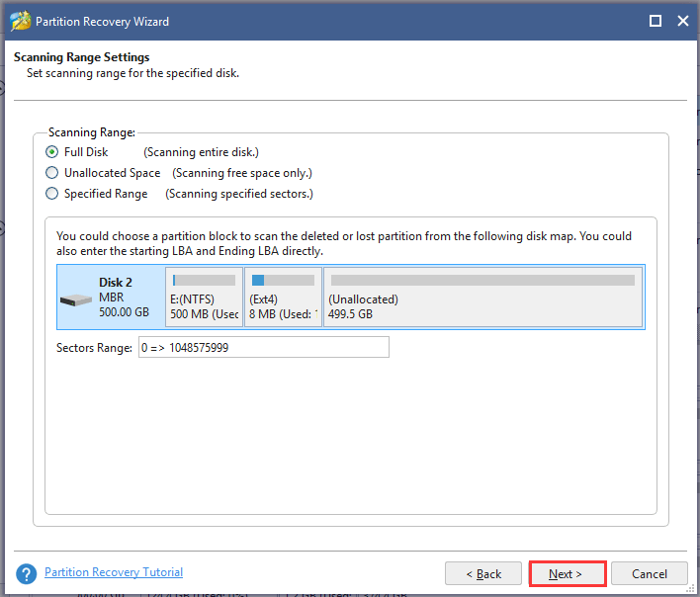Screen dimensions: 700x597
Task: Click the Ext4 partition usage bar
Action: tap(283, 280)
